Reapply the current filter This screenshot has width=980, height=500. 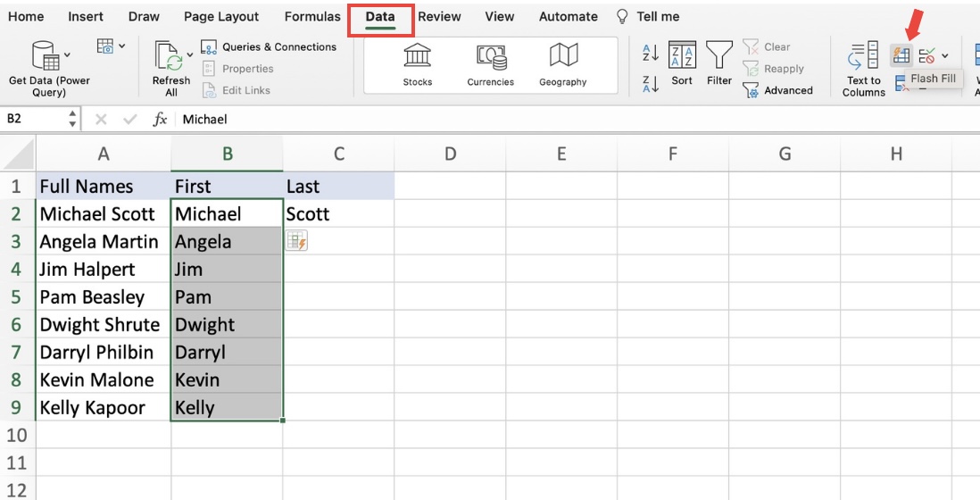[x=773, y=69]
